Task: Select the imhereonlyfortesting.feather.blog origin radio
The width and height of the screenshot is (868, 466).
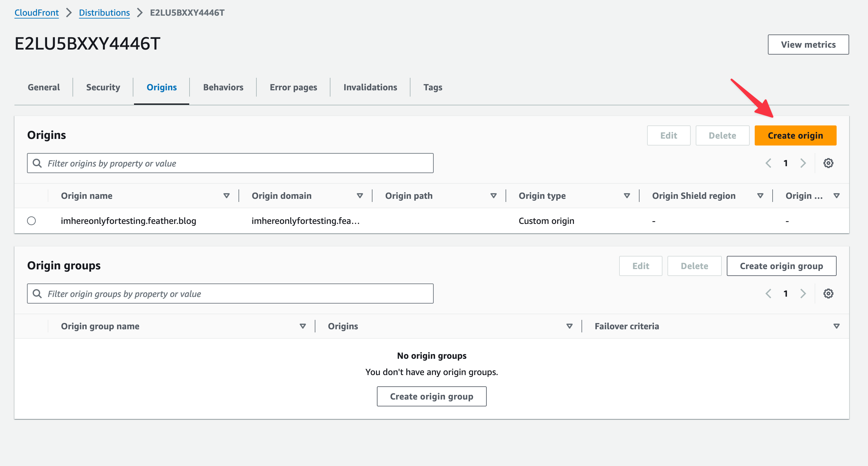Action: pos(31,221)
